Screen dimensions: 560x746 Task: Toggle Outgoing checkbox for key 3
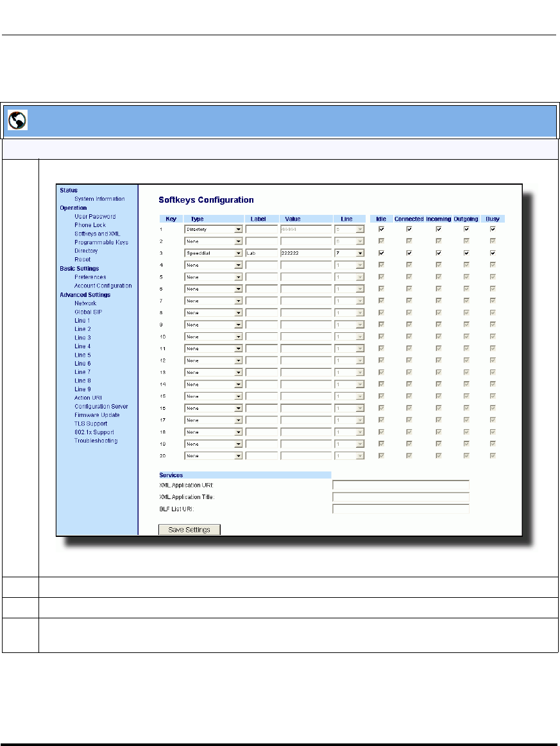point(466,253)
